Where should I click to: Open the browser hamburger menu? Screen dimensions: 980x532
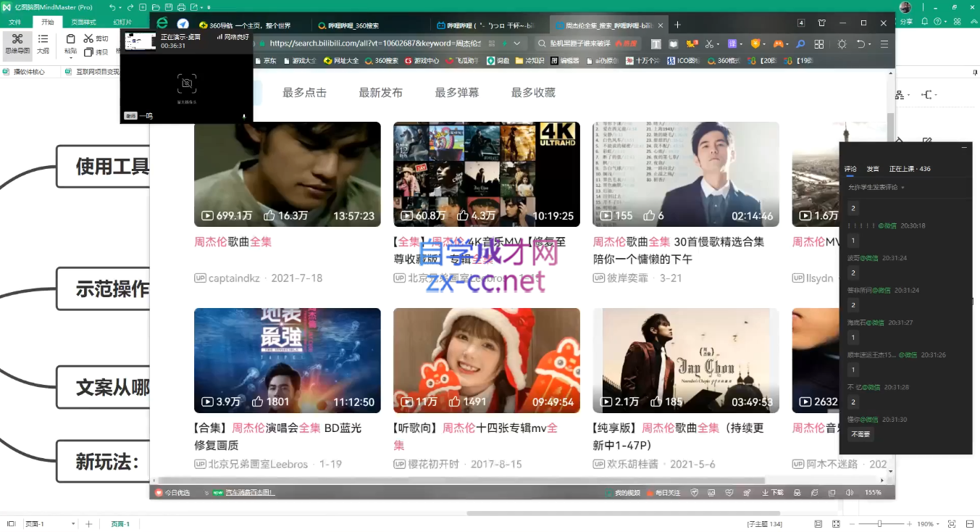(x=884, y=43)
